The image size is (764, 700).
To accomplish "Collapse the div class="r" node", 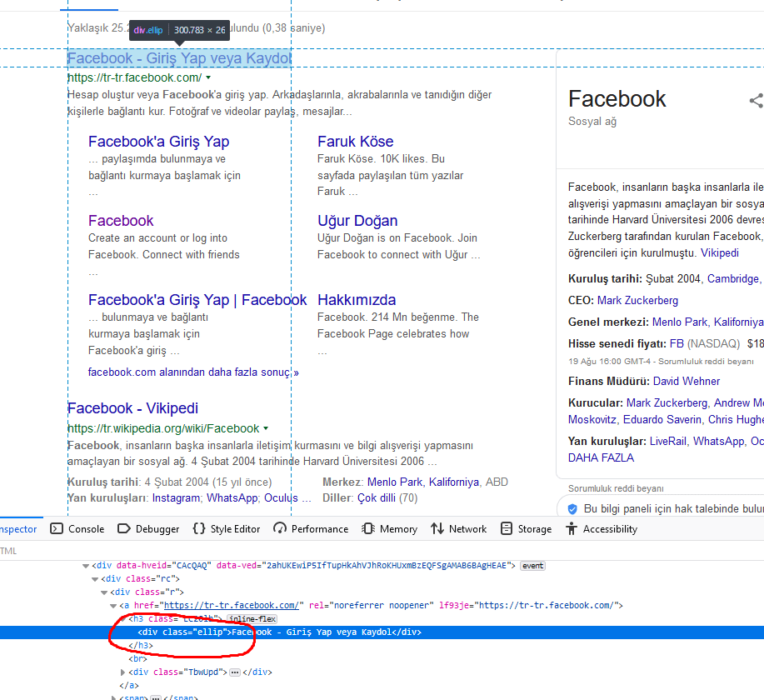I will coord(104,592).
